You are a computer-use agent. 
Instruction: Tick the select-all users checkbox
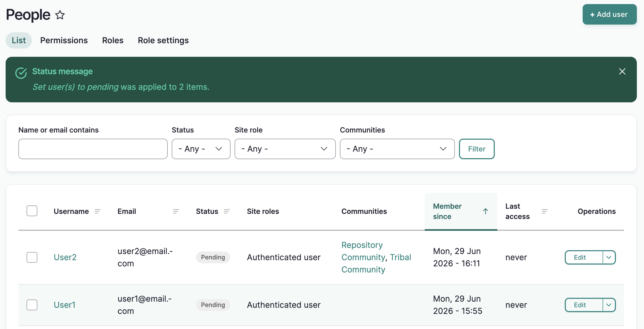pos(32,211)
